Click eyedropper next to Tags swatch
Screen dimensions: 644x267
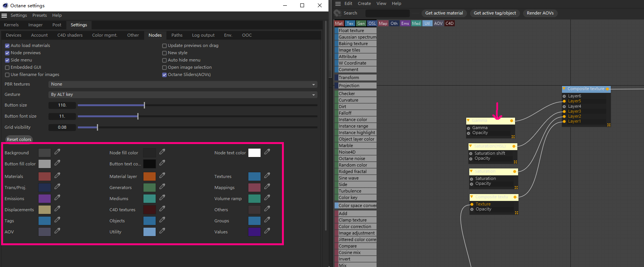coord(57,220)
